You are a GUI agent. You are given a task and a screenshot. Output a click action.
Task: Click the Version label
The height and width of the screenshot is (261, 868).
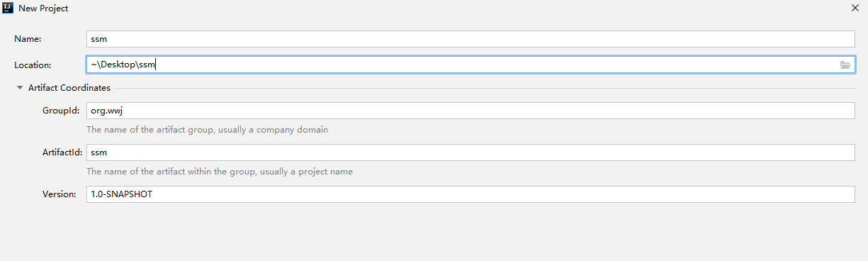[59, 194]
